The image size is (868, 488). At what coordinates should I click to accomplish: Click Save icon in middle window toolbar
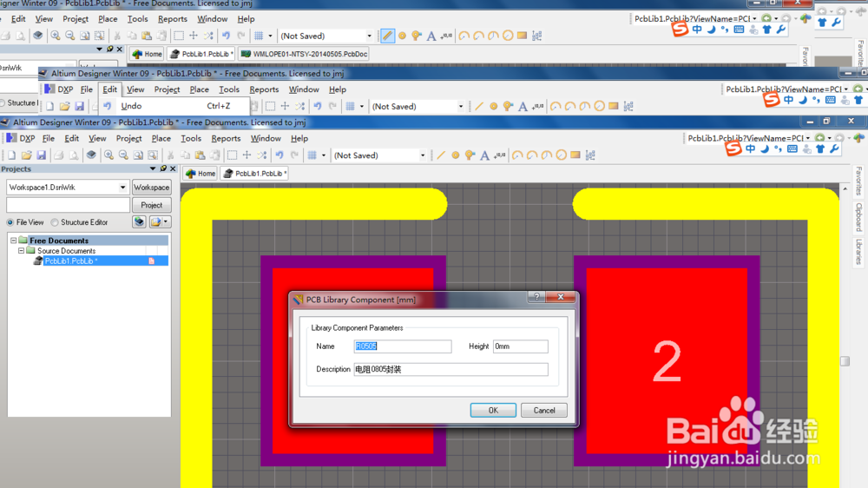79,106
